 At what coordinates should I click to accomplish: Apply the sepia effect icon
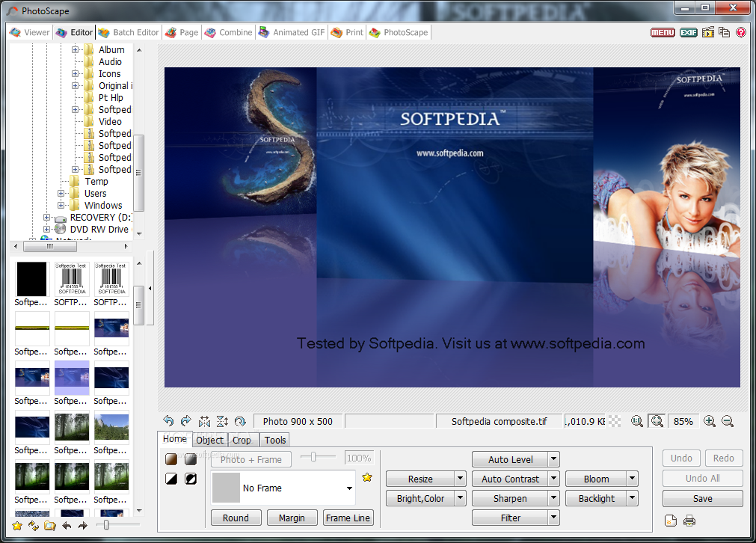(x=171, y=459)
